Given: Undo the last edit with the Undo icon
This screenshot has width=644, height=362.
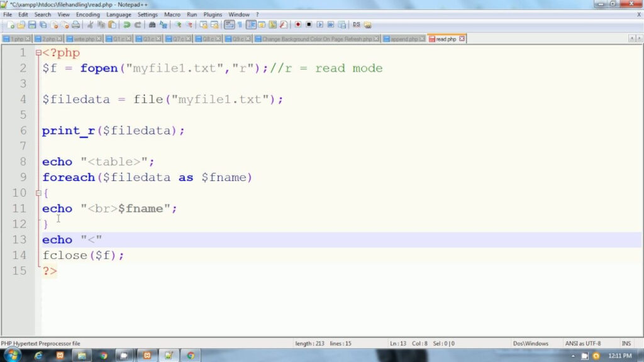Looking at the screenshot, I should click(x=127, y=25).
